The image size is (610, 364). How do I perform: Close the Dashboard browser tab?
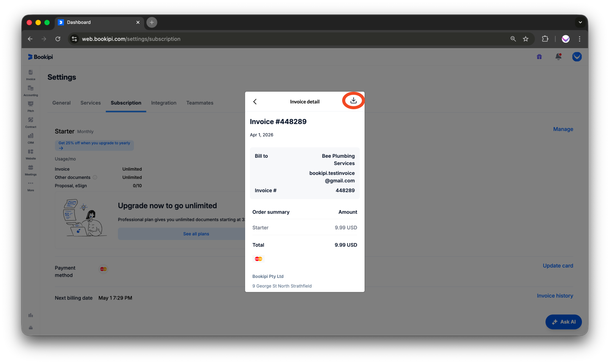tap(138, 22)
